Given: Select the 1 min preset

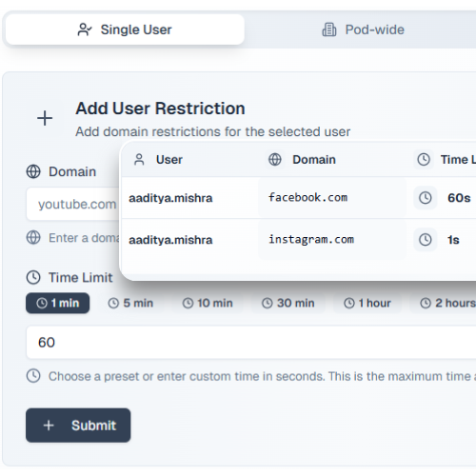Looking at the screenshot, I should pos(58,303).
